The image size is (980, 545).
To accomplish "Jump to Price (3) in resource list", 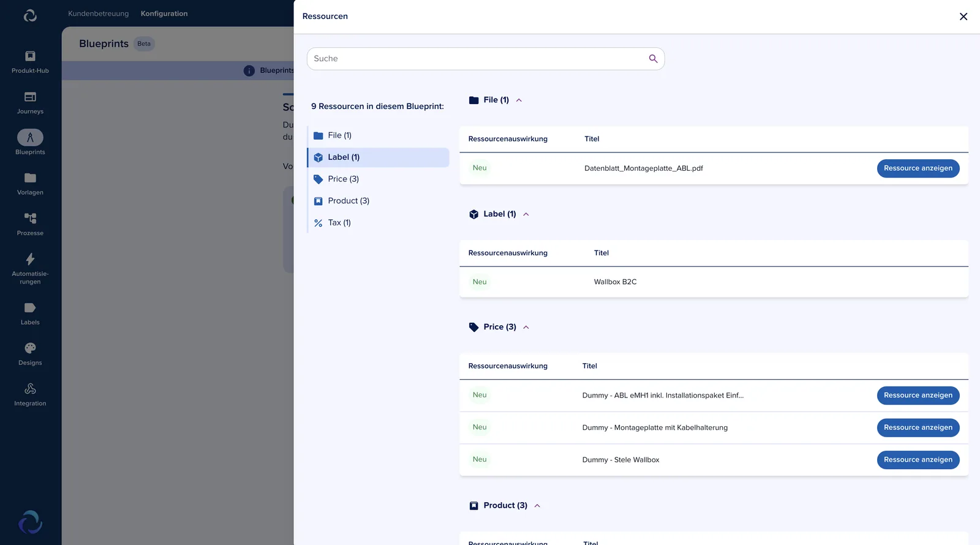I will pos(379,179).
